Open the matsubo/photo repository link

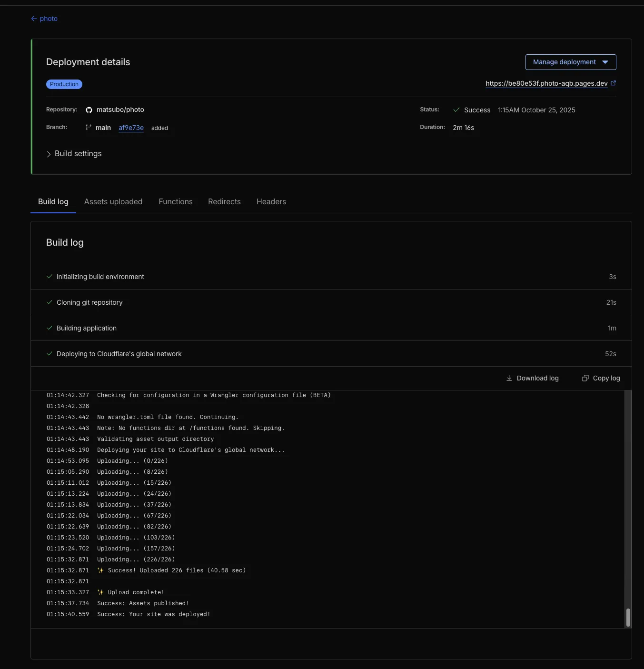point(120,110)
